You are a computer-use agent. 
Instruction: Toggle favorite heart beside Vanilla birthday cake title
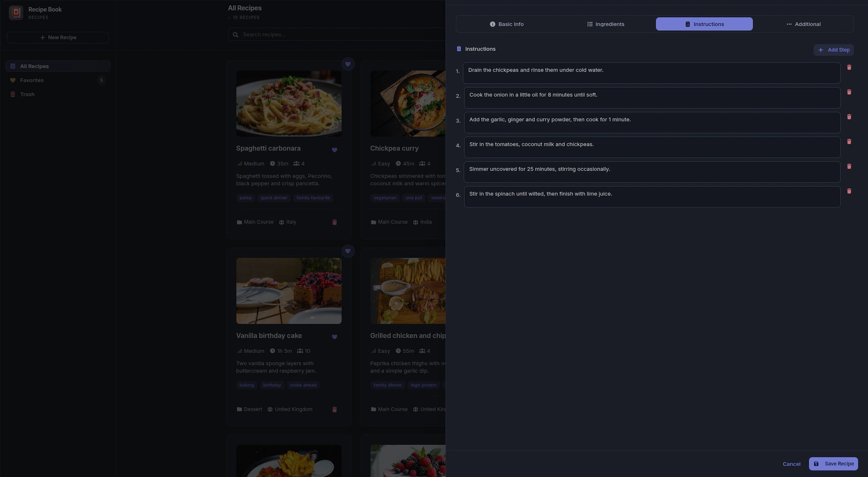[x=334, y=337]
